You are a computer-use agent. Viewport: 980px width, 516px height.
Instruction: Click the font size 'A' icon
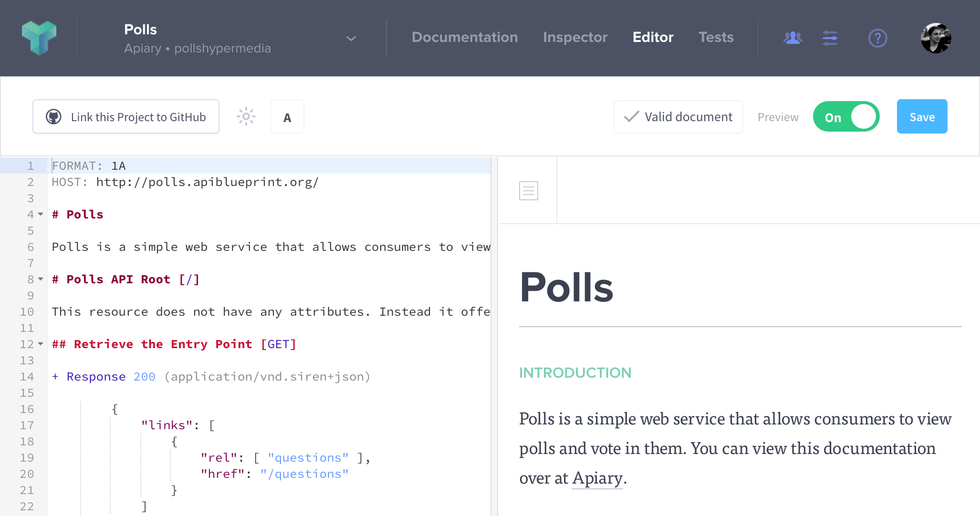(287, 117)
